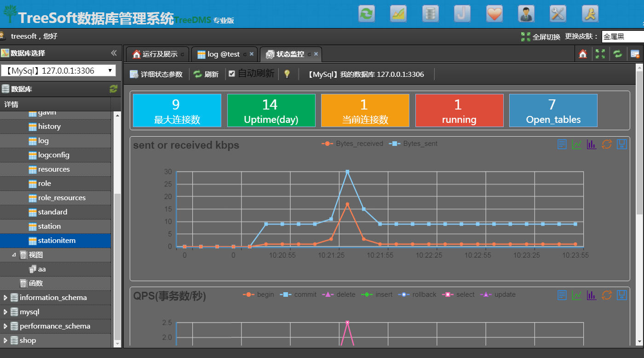Refresh the database tree in sidebar header

[114, 89]
